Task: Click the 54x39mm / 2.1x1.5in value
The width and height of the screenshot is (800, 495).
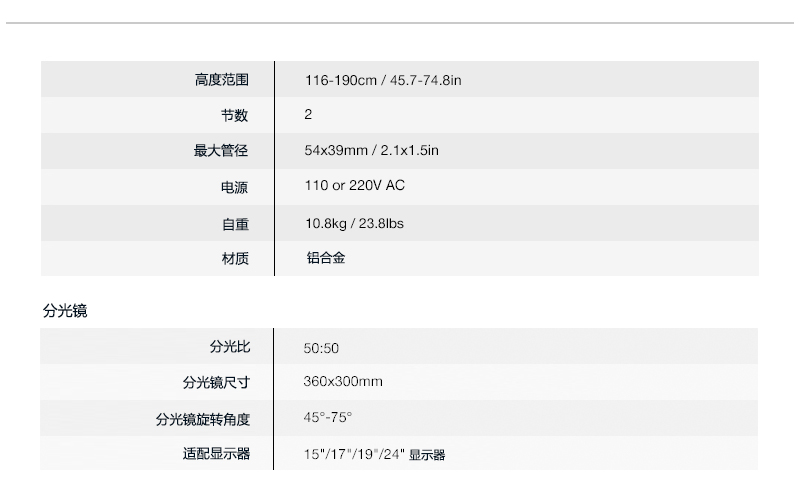Action: pos(371,151)
